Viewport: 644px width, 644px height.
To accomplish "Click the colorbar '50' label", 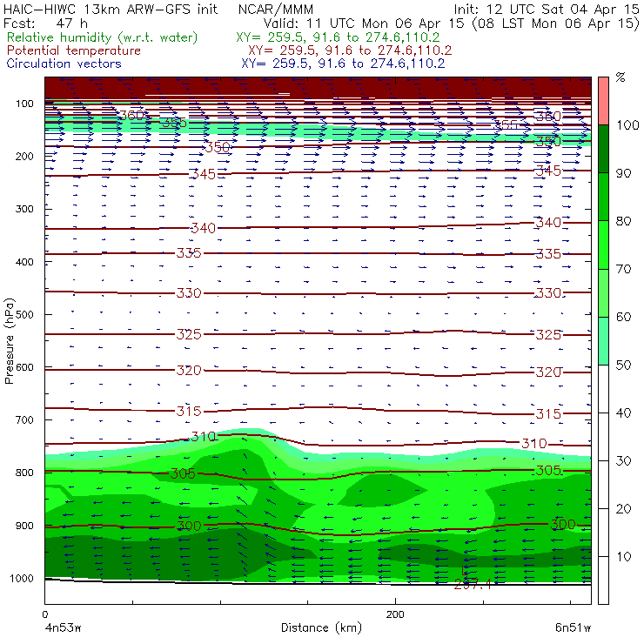I will [623, 366].
